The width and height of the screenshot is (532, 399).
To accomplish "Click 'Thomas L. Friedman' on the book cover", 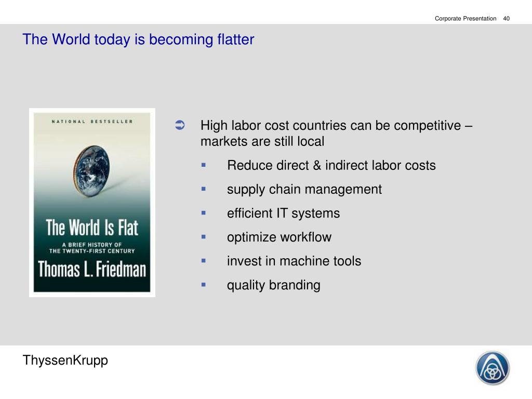I will tap(92, 270).
